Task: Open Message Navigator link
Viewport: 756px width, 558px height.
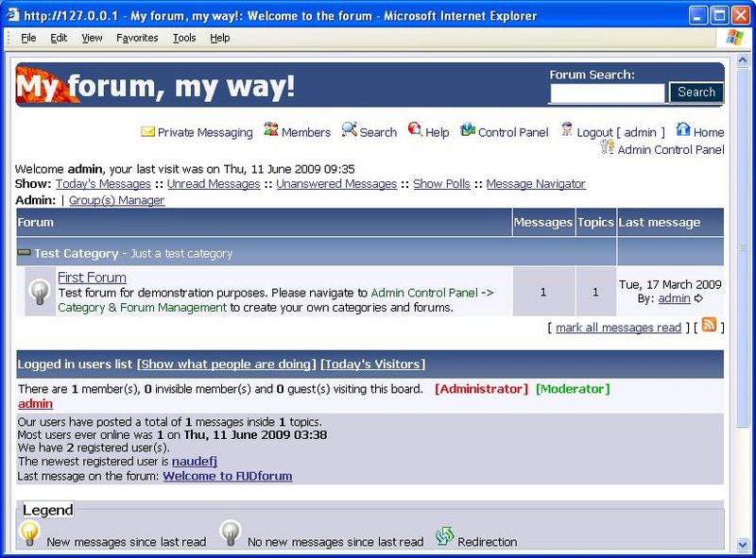Action: click(x=536, y=183)
